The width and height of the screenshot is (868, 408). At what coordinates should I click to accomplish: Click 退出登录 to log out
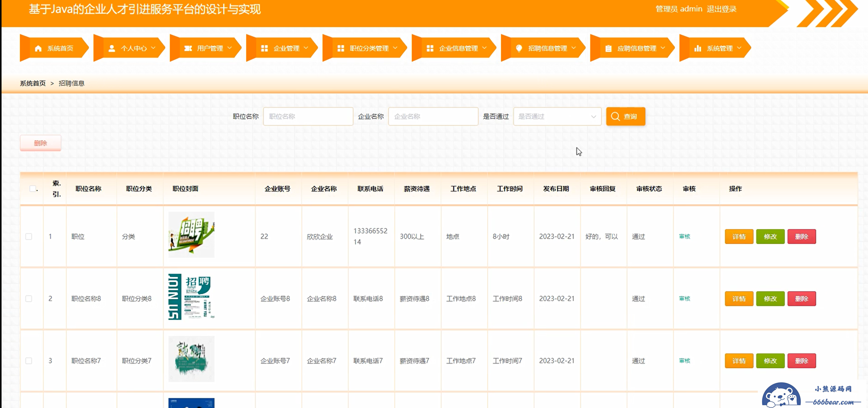[x=721, y=9]
